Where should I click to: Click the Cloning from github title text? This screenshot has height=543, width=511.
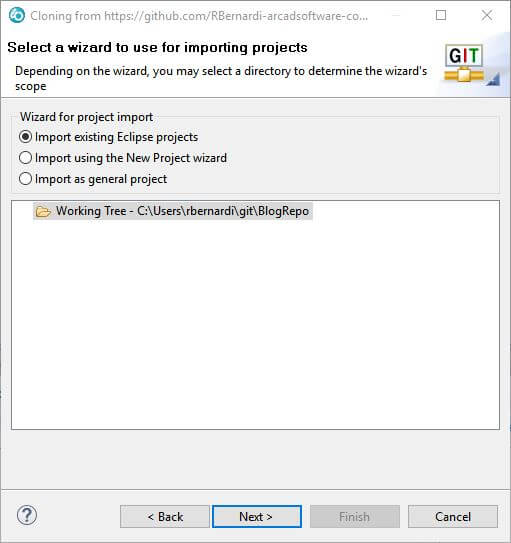click(199, 16)
